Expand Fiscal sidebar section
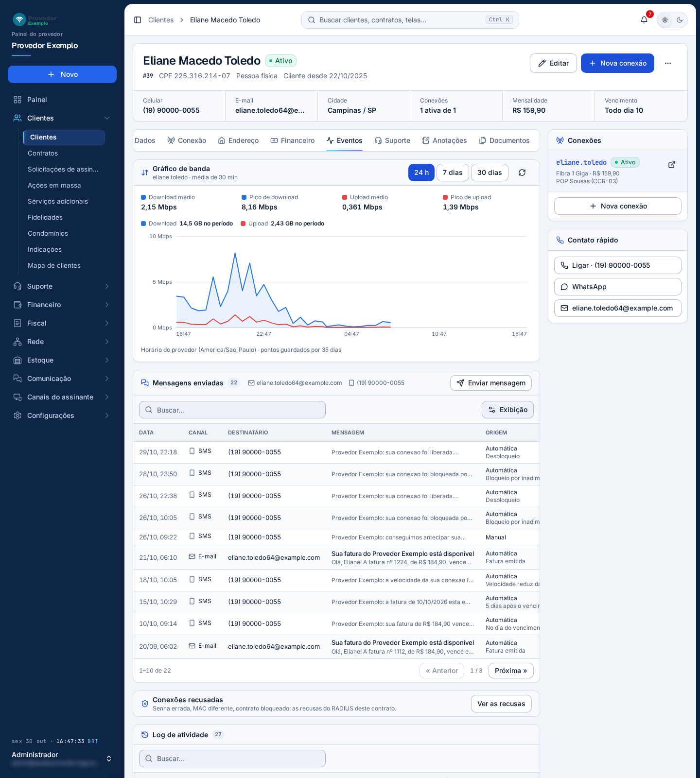The image size is (700, 778). click(62, 323)
